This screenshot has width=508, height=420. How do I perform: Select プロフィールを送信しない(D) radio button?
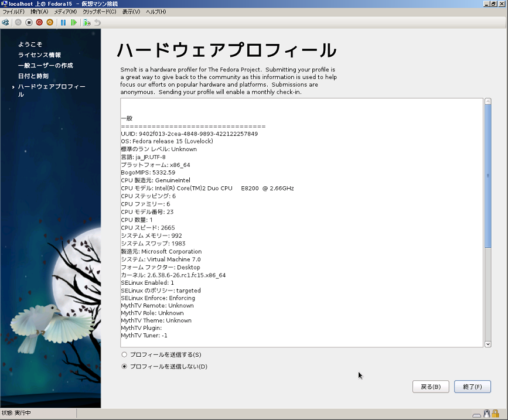pos(124,367)
